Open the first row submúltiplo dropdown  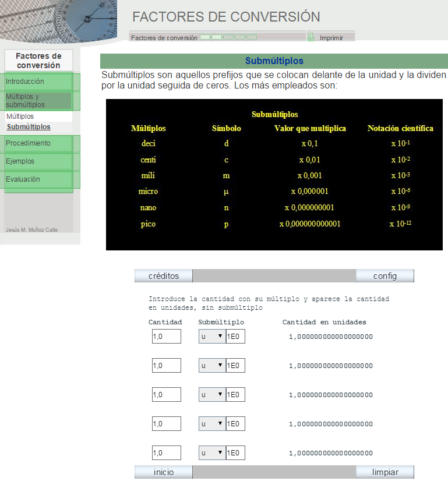pos(211,337)
